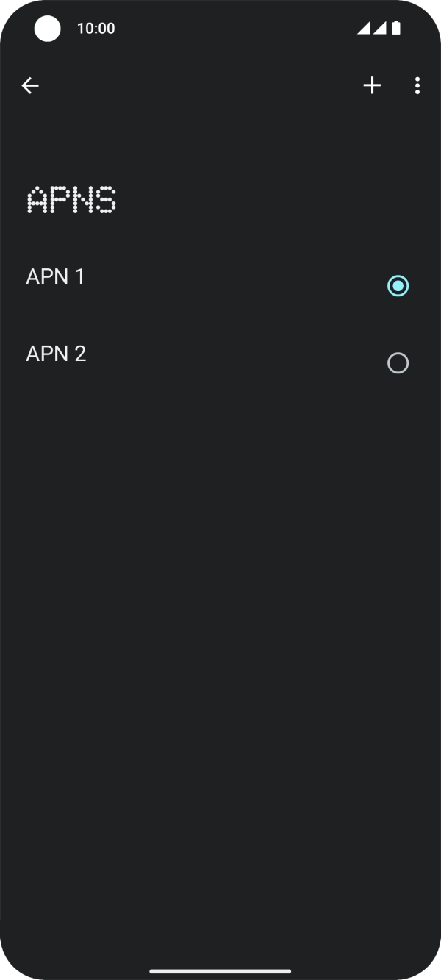Click the camera cutout circle indicator
The width and height of the screenshot is (441, 980).
click(47, 28)
